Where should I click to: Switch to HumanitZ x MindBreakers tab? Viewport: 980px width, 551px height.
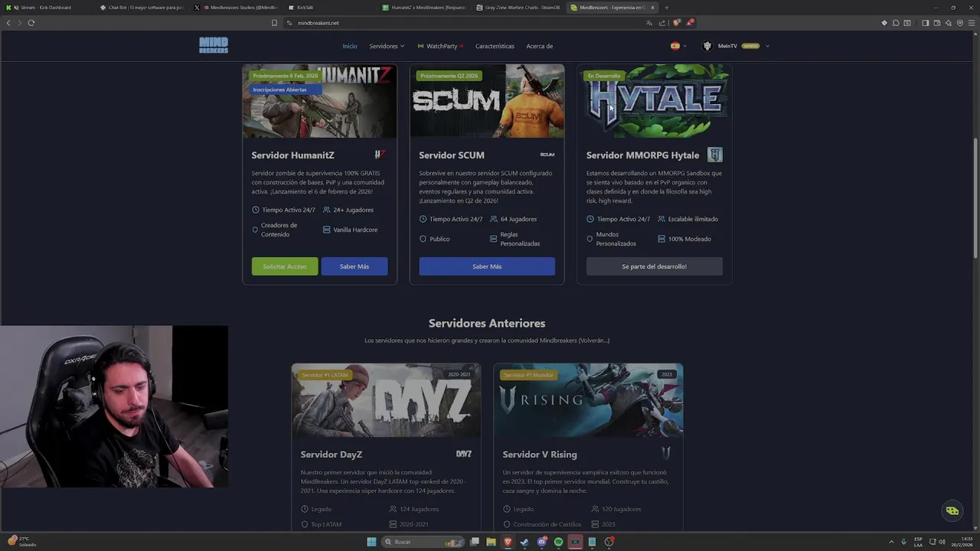(423, 8)
